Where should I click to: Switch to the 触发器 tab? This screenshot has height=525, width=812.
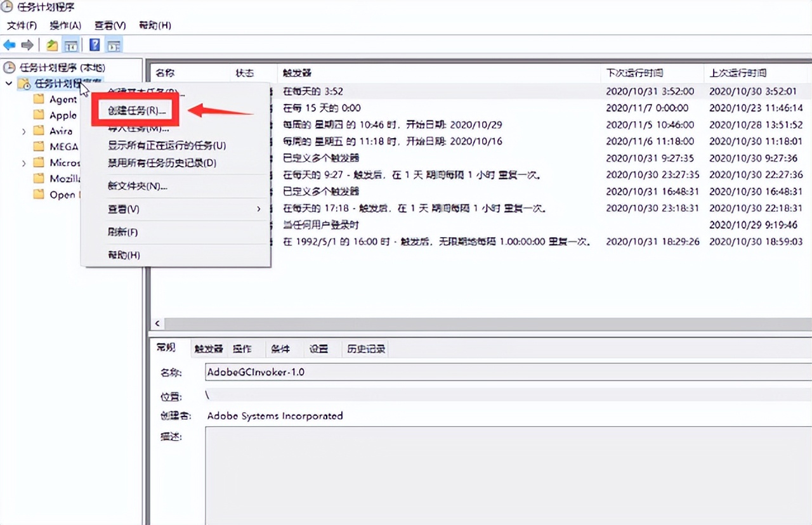(208, 348)
